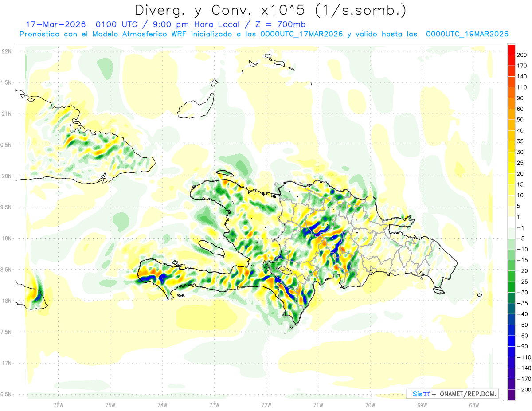
Task: Click the '74W' longitude label
Action: tap(162, 405)
